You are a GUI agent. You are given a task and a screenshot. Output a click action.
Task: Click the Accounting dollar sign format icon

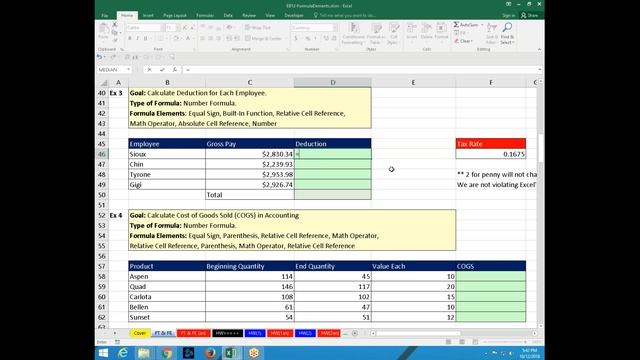tap(296, 38)
